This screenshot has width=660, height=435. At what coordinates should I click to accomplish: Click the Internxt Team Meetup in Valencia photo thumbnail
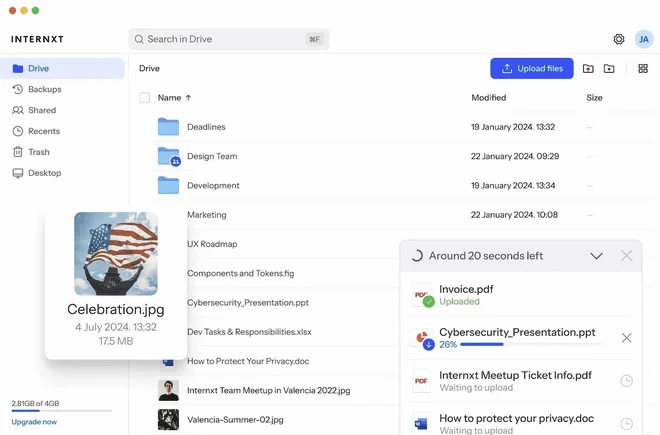(168, 390)
